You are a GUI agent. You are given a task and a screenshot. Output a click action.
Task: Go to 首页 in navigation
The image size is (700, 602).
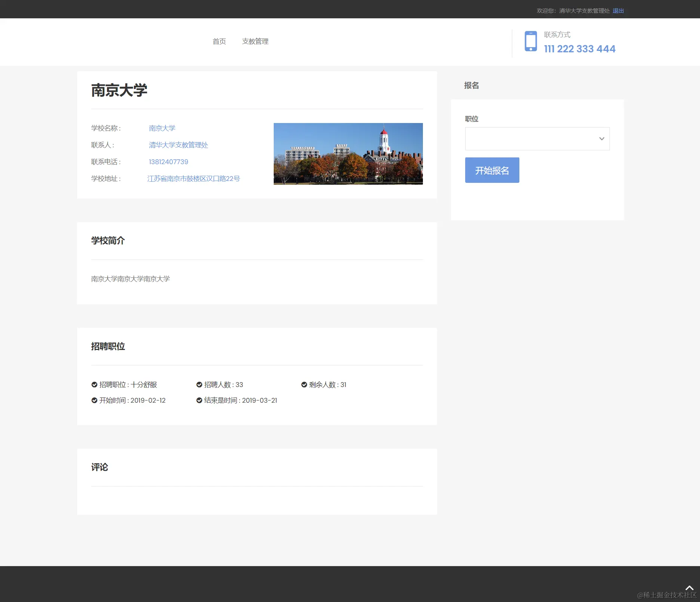tap(219, 41)
